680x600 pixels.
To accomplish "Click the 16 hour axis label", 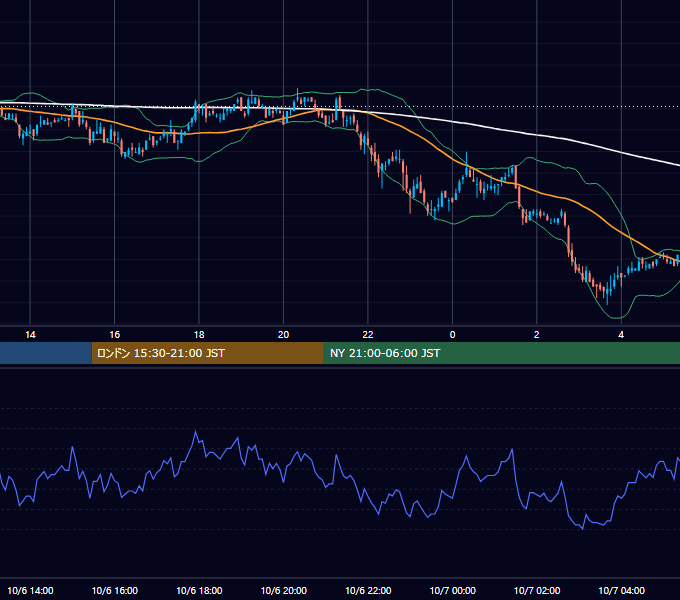I will pos(114,335).
